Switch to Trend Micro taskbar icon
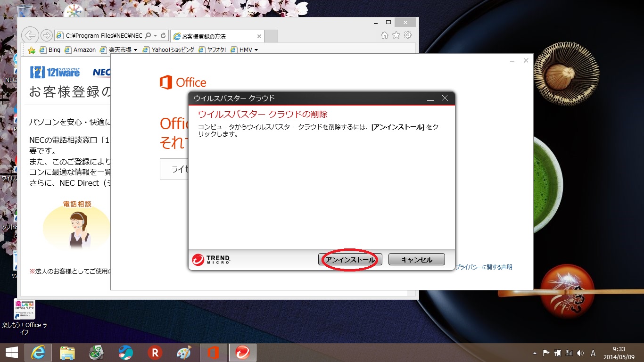644x362 pixels. click(x=243, y=352)
